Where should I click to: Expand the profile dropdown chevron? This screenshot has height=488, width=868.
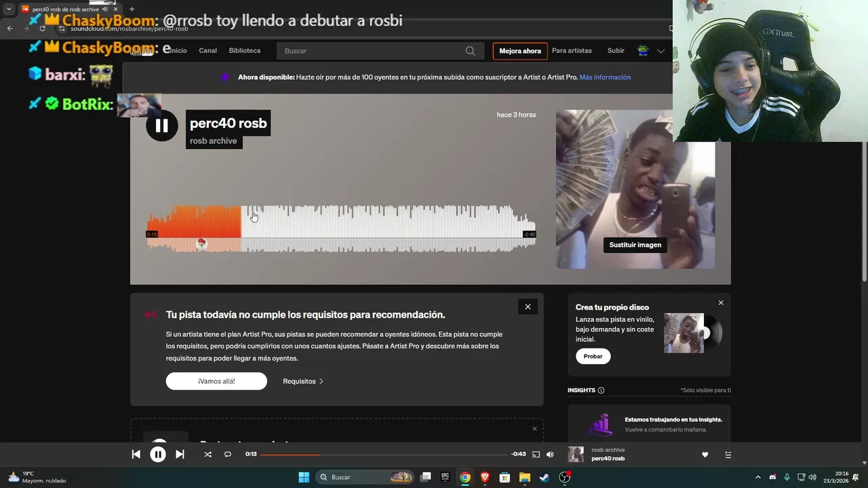point(660,51)
